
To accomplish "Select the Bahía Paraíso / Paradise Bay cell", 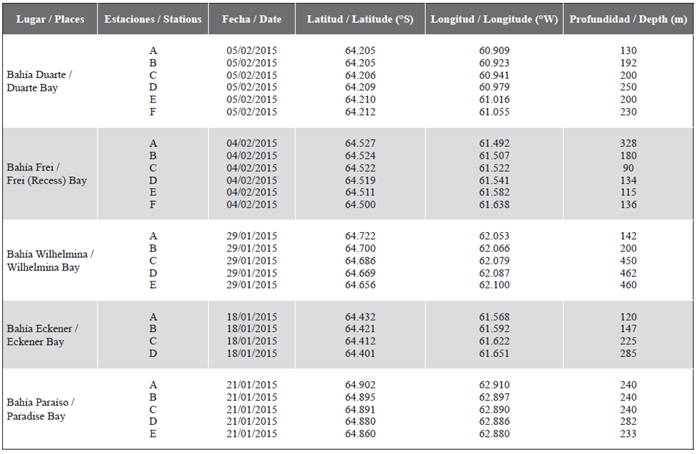I will pos(40,408).
